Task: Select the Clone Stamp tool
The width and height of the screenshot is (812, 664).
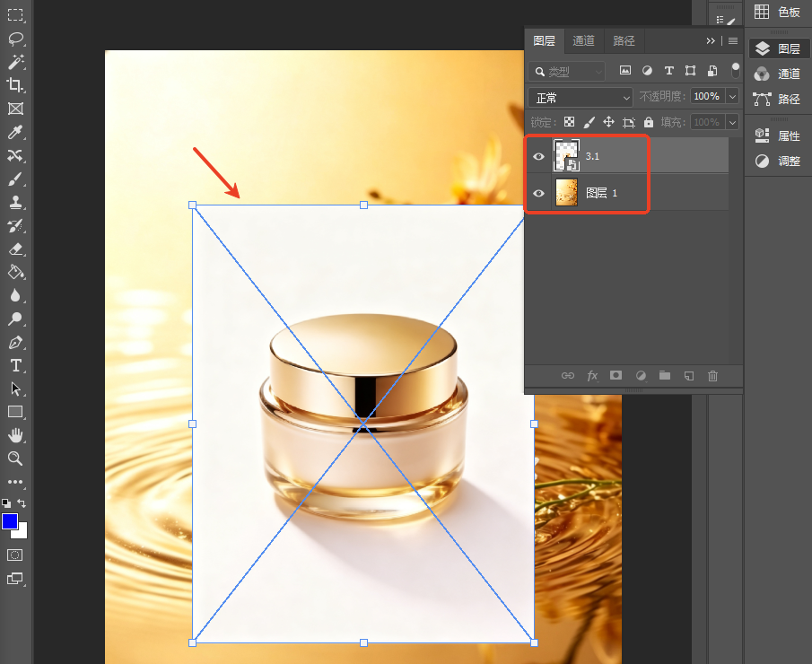Action: [x=15, y=202]
